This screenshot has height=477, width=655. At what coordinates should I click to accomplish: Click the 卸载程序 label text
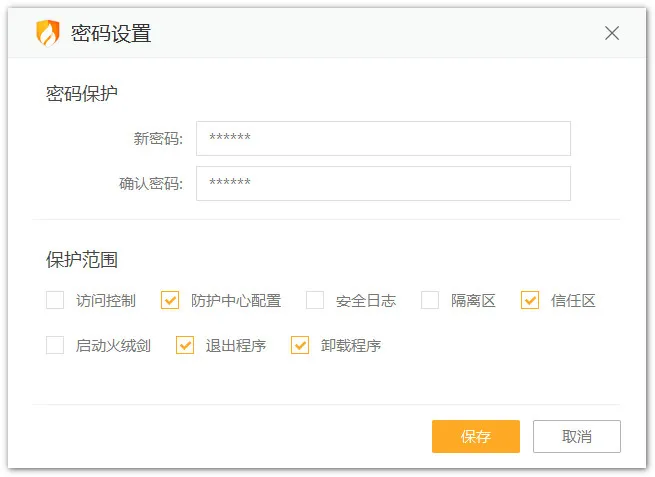pyautogui.click(x=351, y=346)
